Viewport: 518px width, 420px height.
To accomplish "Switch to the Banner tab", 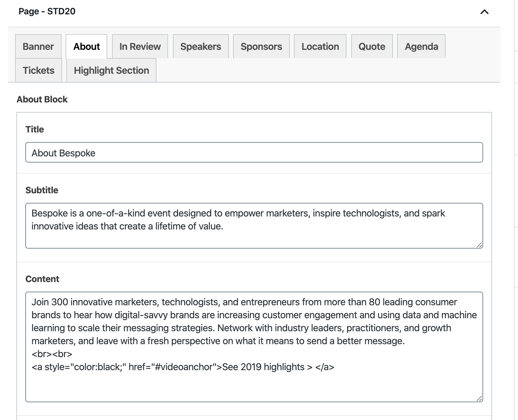I will [38, 46].
